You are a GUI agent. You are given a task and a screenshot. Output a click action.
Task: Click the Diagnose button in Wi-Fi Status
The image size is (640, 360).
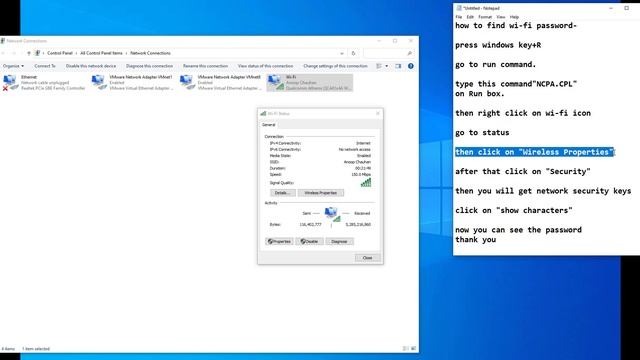coord(339,242)
